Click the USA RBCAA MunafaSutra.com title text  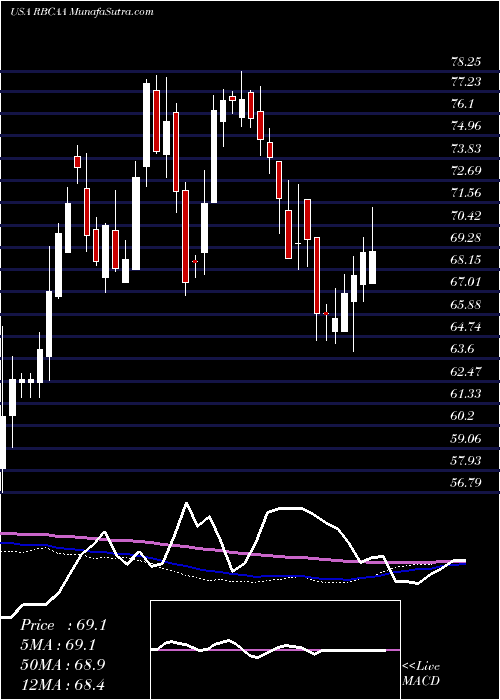[81, 12]
